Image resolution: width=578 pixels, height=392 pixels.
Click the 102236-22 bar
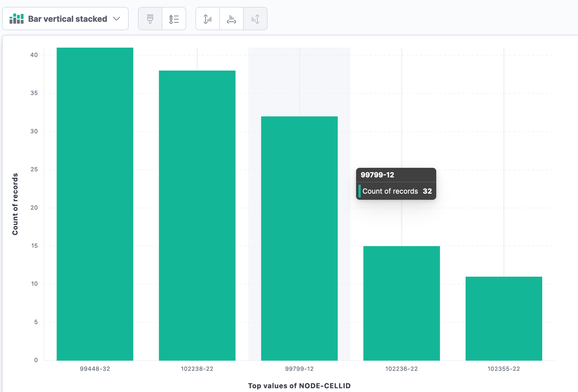tap(402, 303)
